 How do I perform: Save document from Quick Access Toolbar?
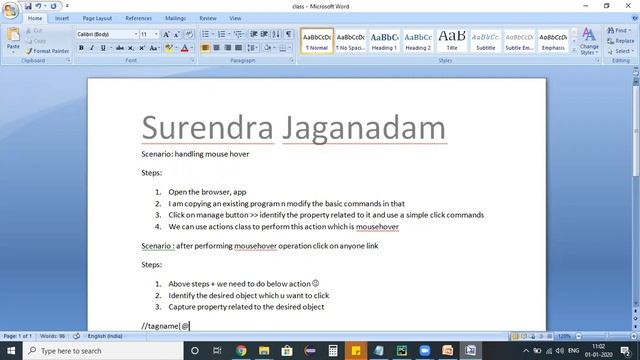click(28, 6)
